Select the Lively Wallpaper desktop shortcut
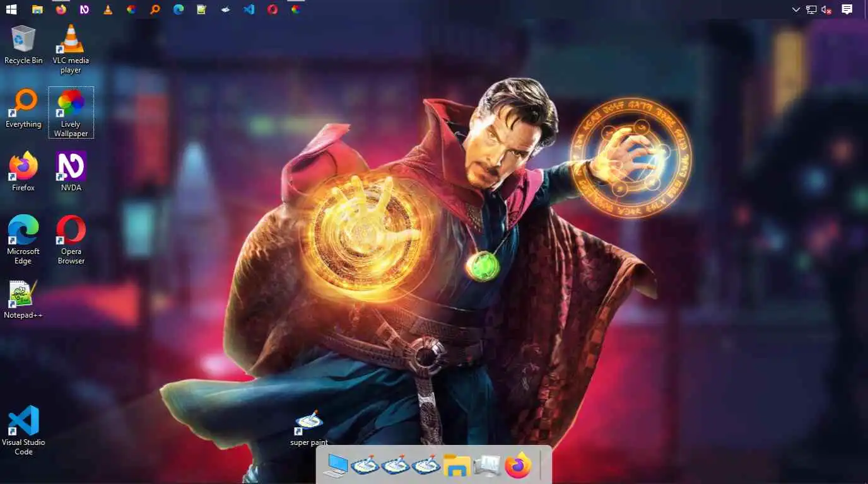The height and width of the screenshot is (484, 868). [x=71, y=112]
